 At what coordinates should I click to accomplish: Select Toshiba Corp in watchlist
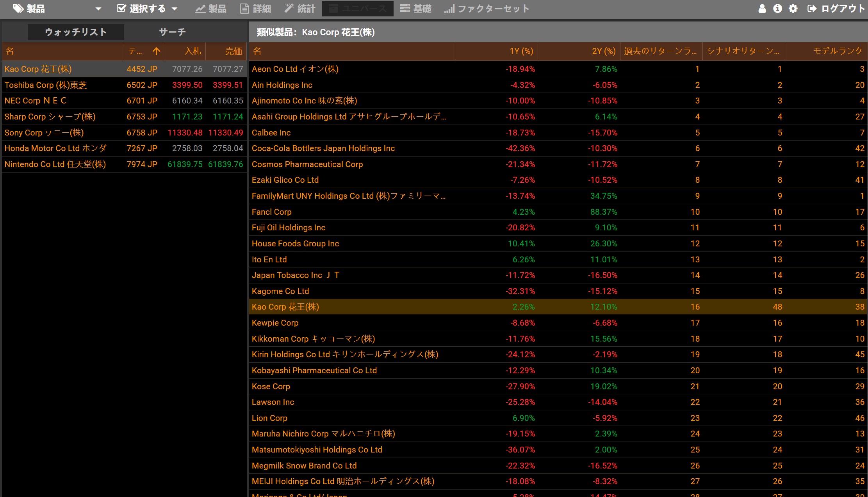[124, 85]
